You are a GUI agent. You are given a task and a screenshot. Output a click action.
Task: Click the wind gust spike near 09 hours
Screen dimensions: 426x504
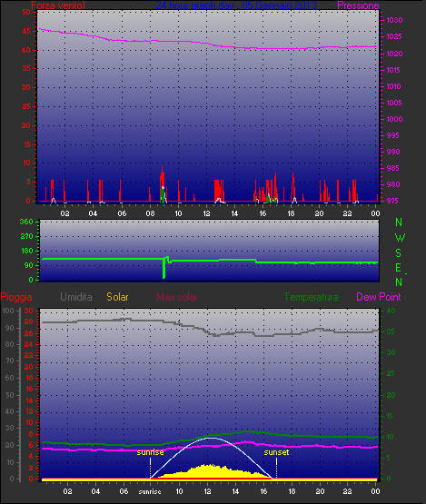point(163,184)
